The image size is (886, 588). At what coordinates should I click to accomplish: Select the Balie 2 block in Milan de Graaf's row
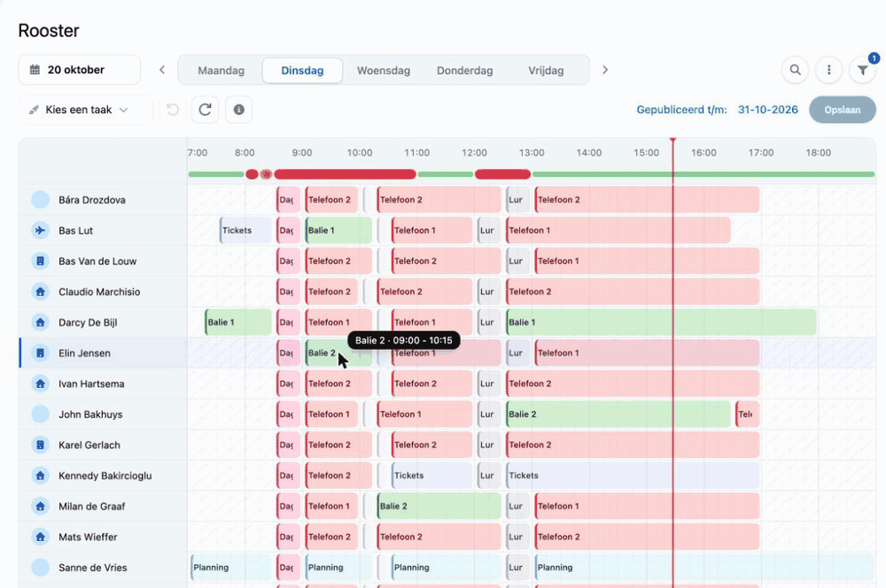pyautogui.click(x=439, y=507)
